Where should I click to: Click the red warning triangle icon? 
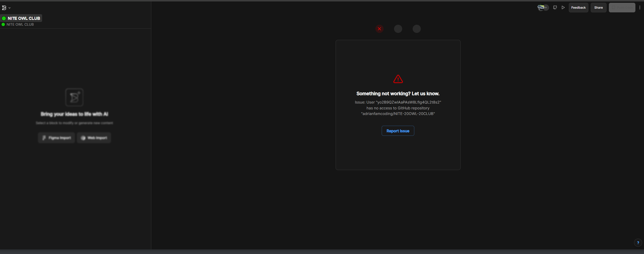coord(398,79)
